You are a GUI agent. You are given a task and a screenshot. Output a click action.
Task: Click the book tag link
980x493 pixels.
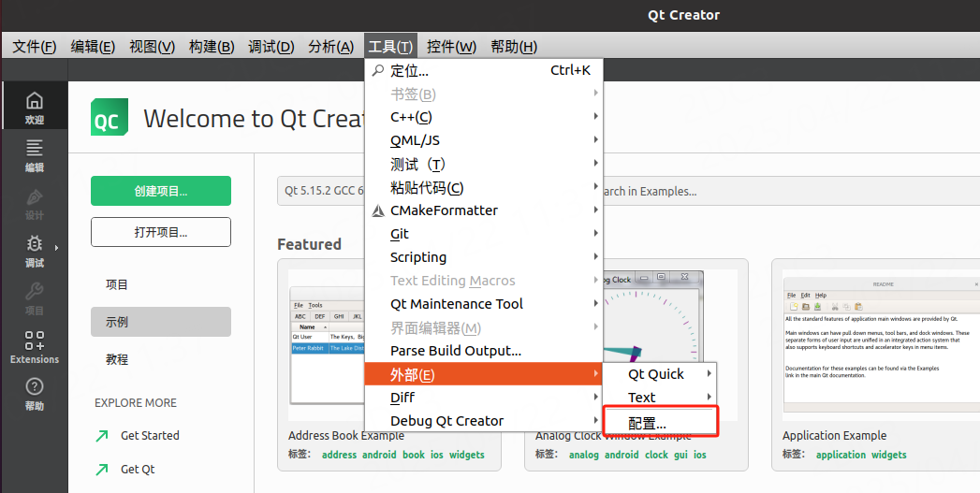point(414,455)
